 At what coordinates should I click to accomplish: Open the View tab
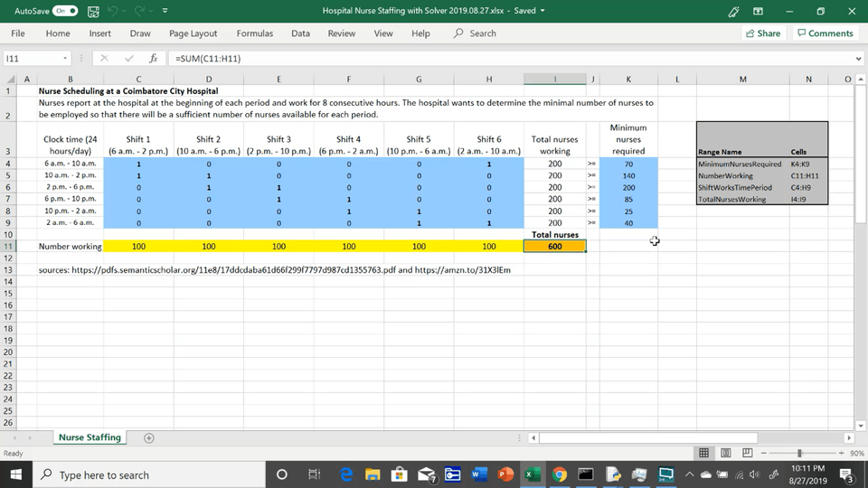(x=383, y=33)
